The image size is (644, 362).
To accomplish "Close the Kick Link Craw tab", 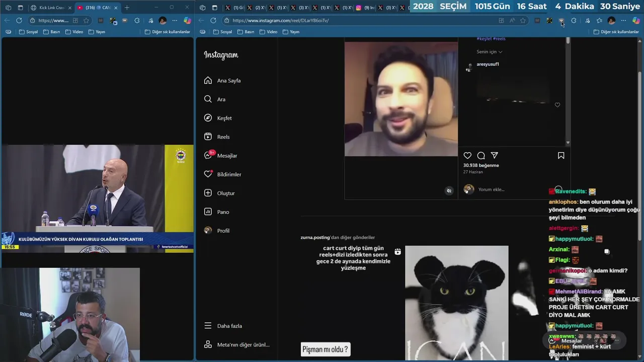I will pos(70,8).
